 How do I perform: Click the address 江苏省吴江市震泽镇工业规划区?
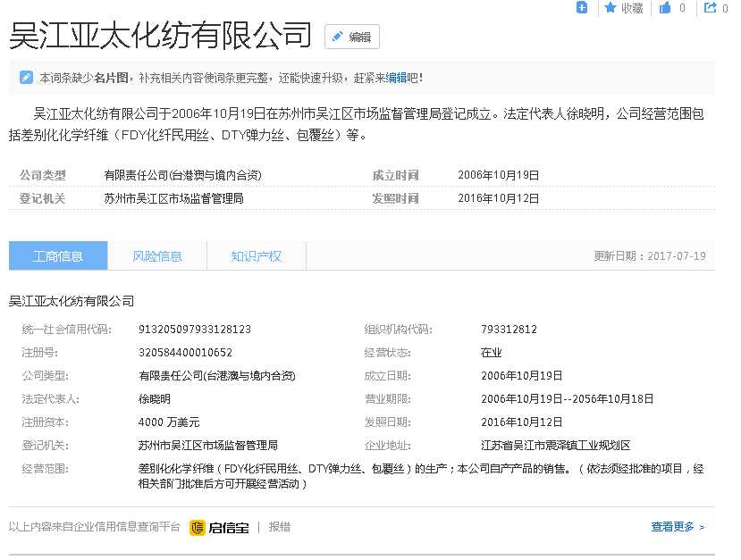[x=556, y=446]
